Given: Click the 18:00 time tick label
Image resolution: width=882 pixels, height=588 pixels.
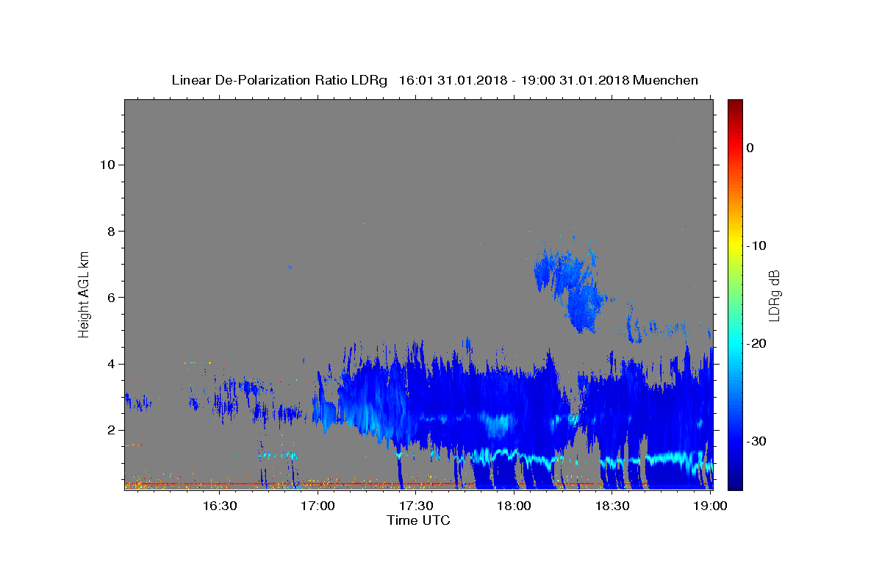Looking at the screenshot, I should pyautogui.click(x=514, y=506).
